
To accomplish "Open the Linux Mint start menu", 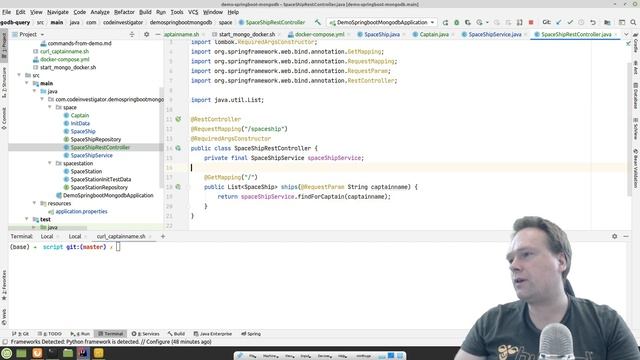I will click(7, 353).
